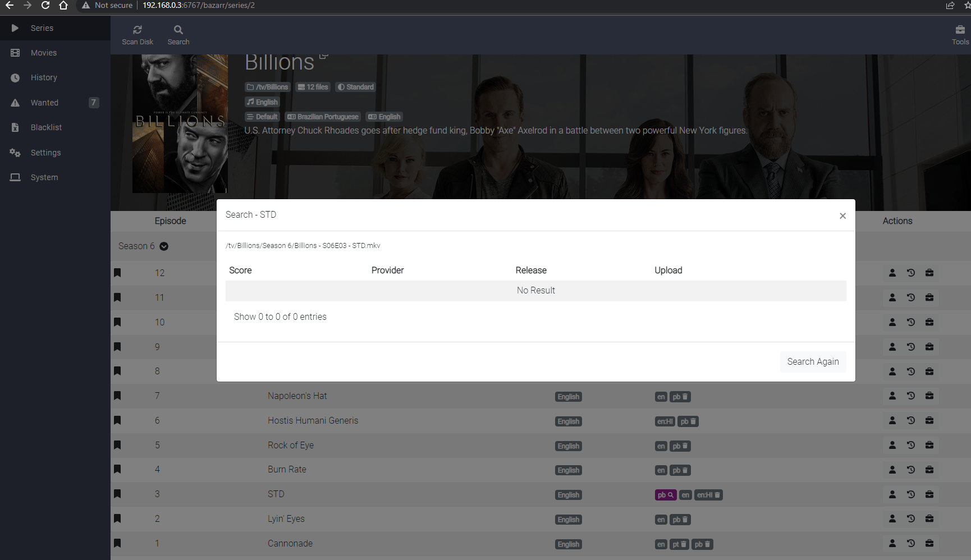Image resolution: width=971 pixels, height=560 pixels.
Task: Click the Brazilian Portuguese language badge
Action: tap(323, 117)
